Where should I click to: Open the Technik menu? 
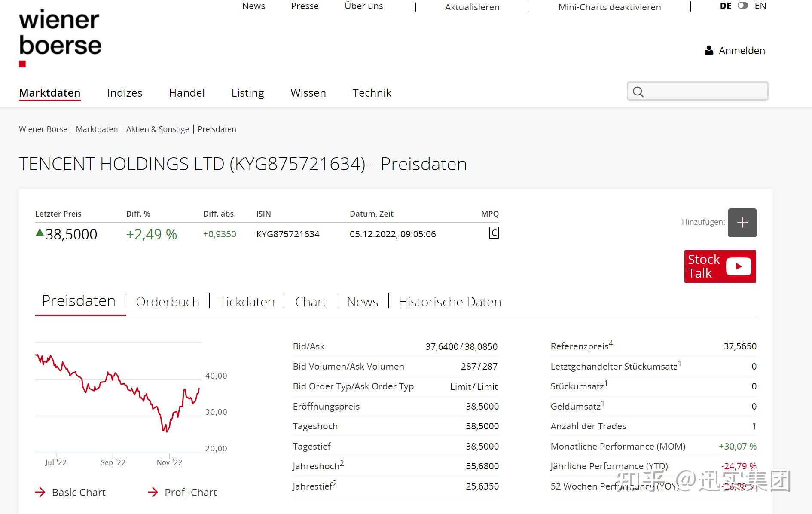coord(372,93)
